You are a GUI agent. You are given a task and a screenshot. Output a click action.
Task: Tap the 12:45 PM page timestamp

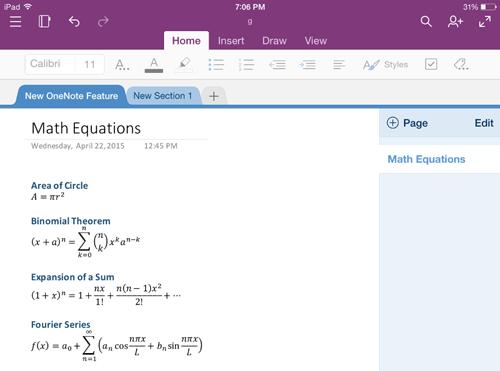161,146
